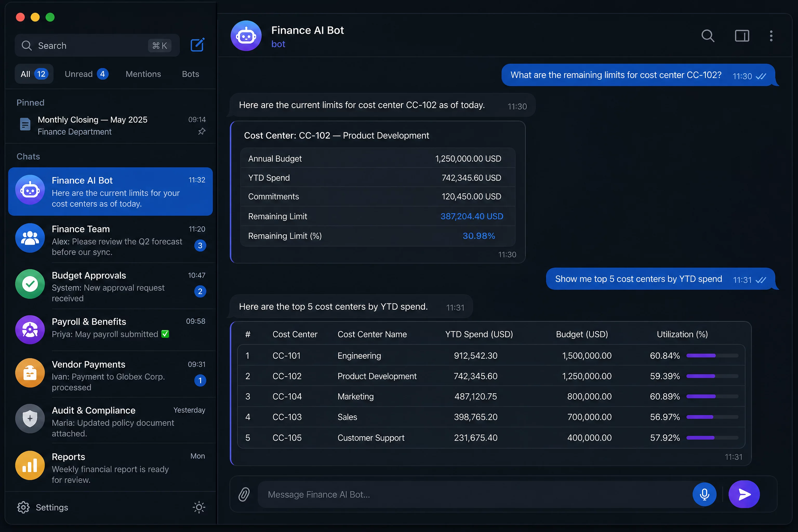This screenshot has height=532, width=798.
Task: Open the Finance Team chat
Action: (111, 240)
